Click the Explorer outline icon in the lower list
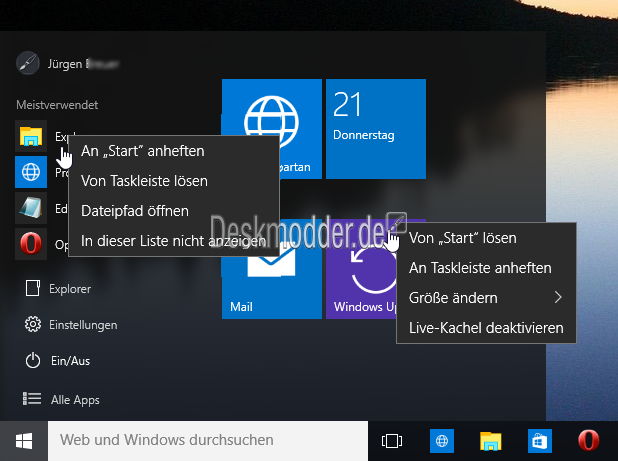 tap(33, 288)
